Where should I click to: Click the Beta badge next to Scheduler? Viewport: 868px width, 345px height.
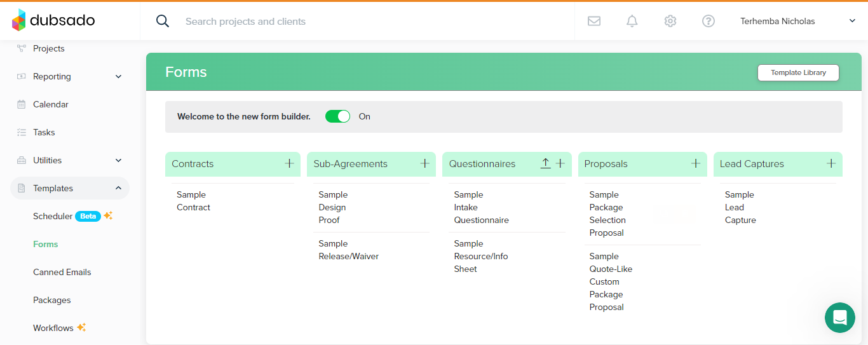(x=88, y=216)
